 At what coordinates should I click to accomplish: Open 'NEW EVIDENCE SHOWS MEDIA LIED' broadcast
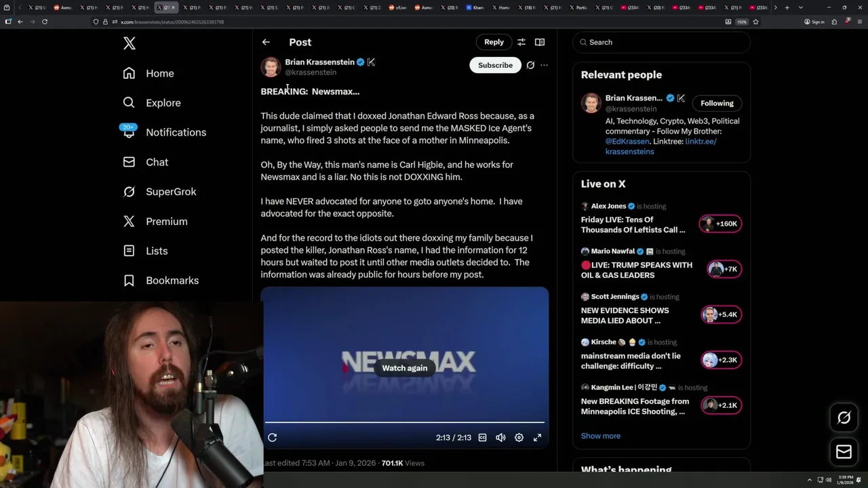(625, 315)
